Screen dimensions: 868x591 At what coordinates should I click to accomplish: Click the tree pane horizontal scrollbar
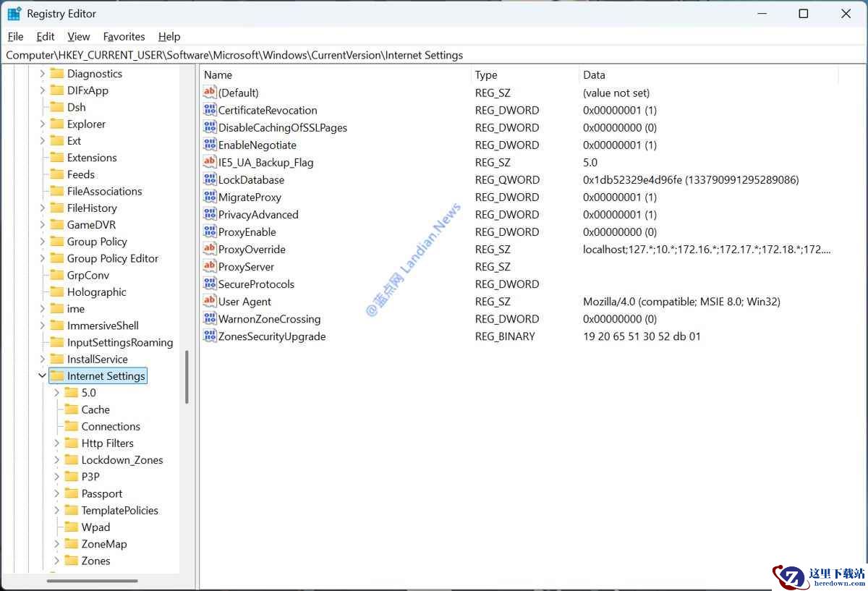93,580
